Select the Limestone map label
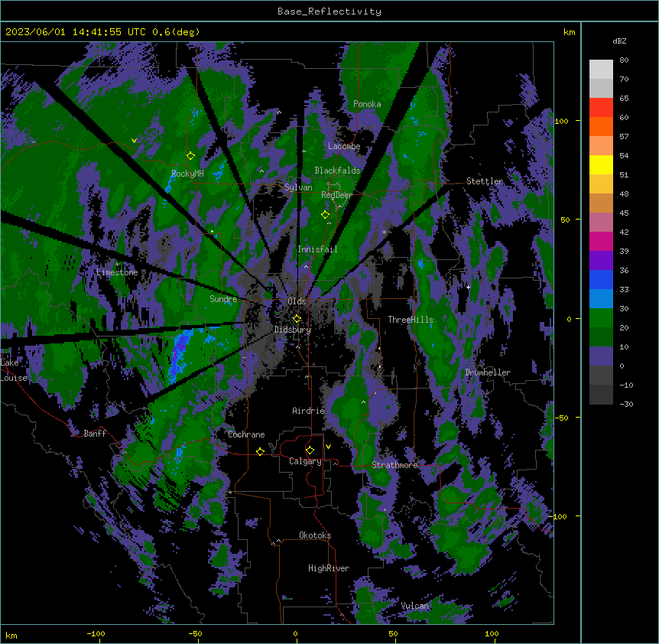Screen dimensions: 659x644 click(117, 272)
